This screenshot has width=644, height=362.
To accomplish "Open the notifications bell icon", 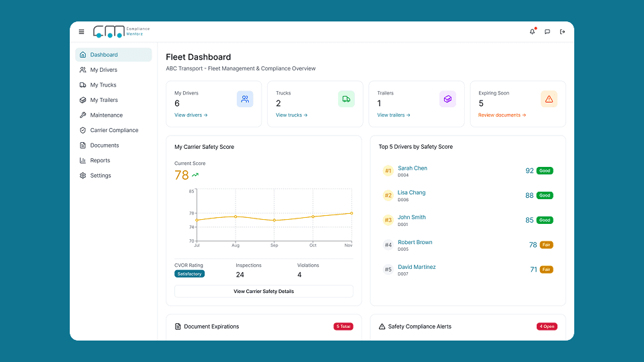I will (533, 32).
